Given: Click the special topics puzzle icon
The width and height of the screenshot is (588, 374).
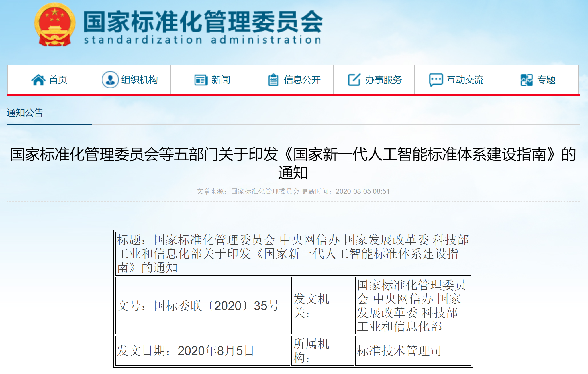Looking at the screenshot, I should [x=526, y=80].
